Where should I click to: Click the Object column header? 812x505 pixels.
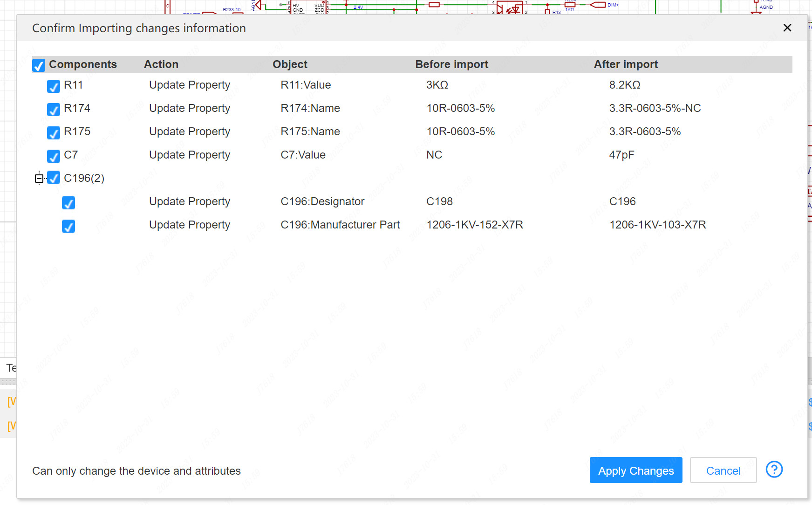[290, 64]
